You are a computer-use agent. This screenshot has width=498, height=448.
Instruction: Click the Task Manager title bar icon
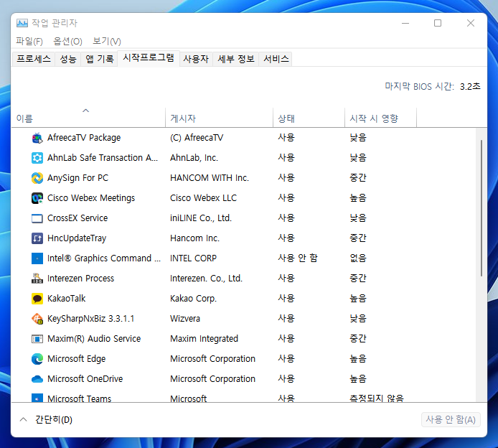[x=22, y=23]
